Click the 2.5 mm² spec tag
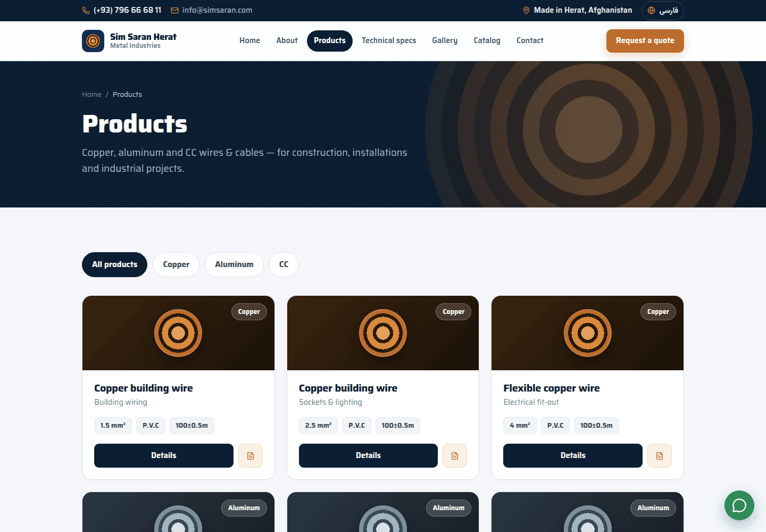Image resolution: width=766 pixels, height=532 pixels. pos(318,426)
